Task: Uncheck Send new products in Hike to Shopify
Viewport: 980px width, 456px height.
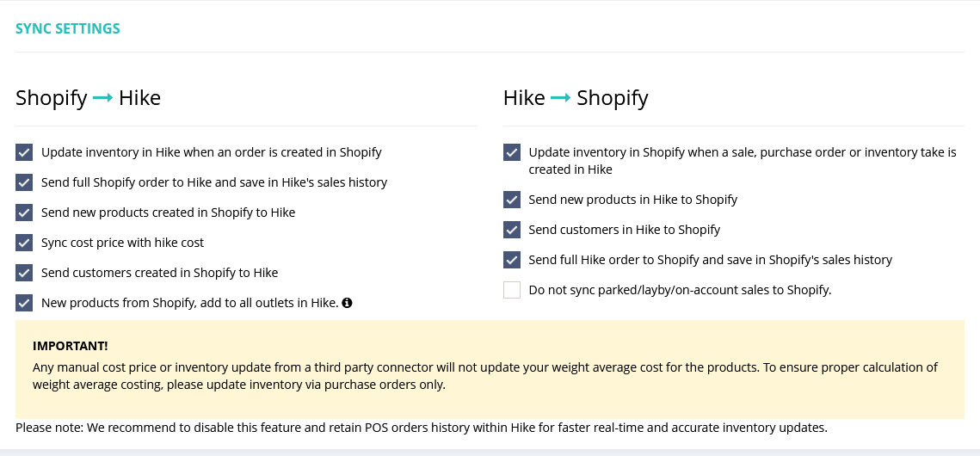Action: tap(512, 200)
